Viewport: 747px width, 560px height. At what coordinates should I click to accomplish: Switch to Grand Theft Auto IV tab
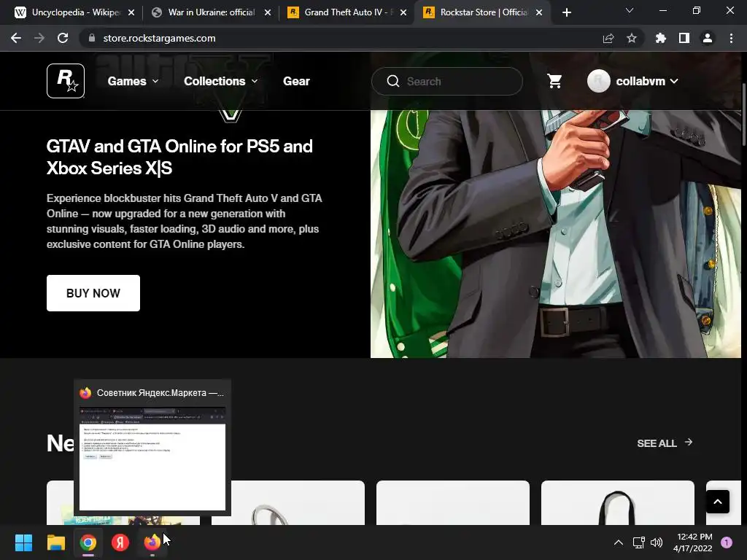[x=345, y=12]
